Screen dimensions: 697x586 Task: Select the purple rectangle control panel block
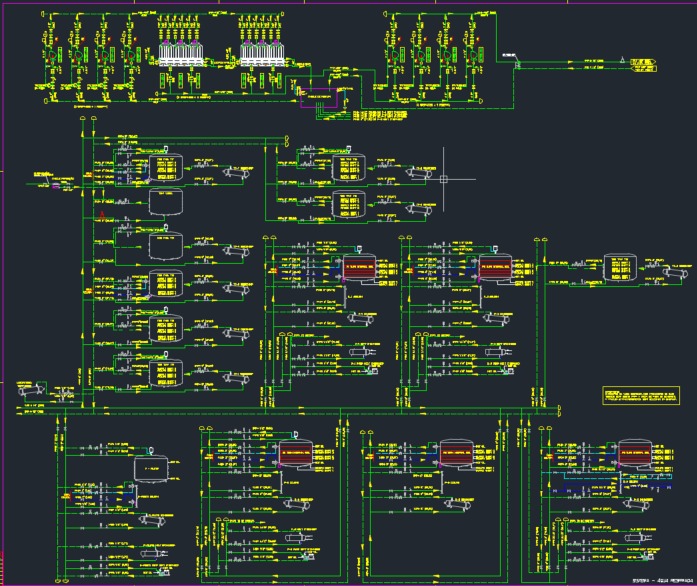(319, 98)
